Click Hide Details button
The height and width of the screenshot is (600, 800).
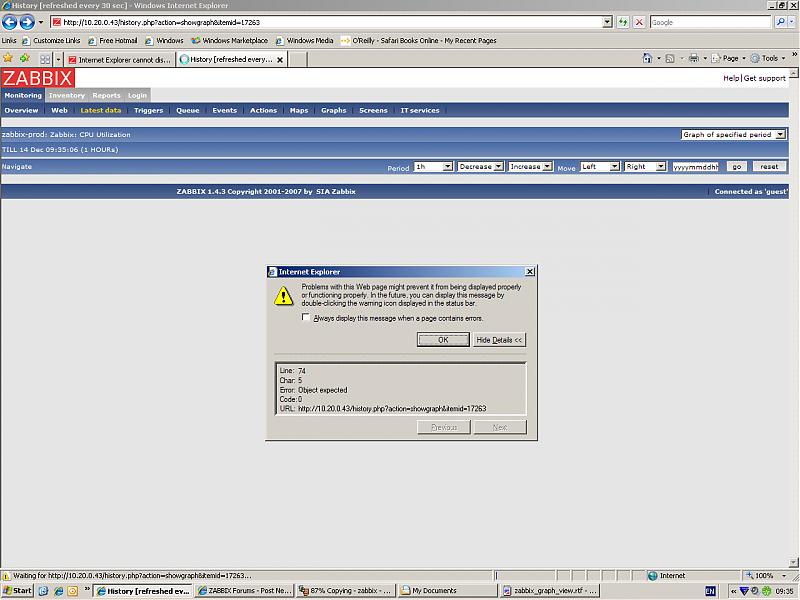[x=499, y=340]
